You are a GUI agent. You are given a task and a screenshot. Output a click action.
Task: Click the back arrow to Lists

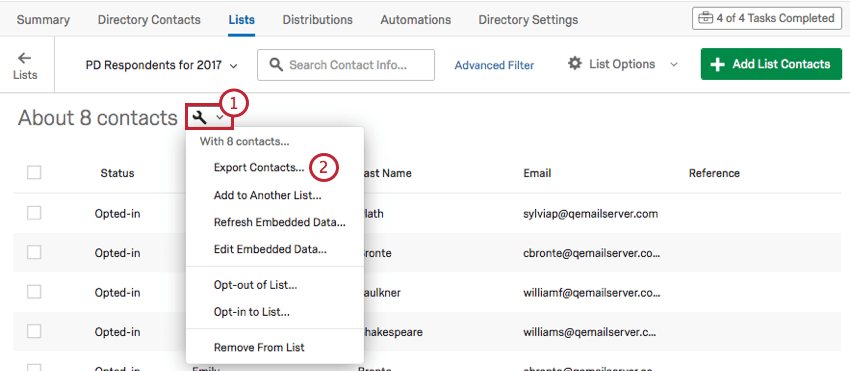click(x=24, y=58)
